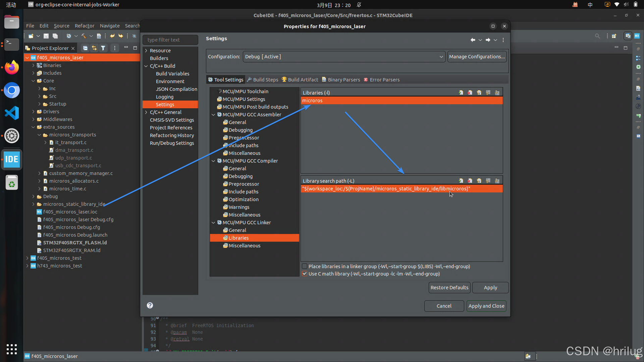
Task: Click the back arrow in Settings header
Action: click(x=473, y=40)
